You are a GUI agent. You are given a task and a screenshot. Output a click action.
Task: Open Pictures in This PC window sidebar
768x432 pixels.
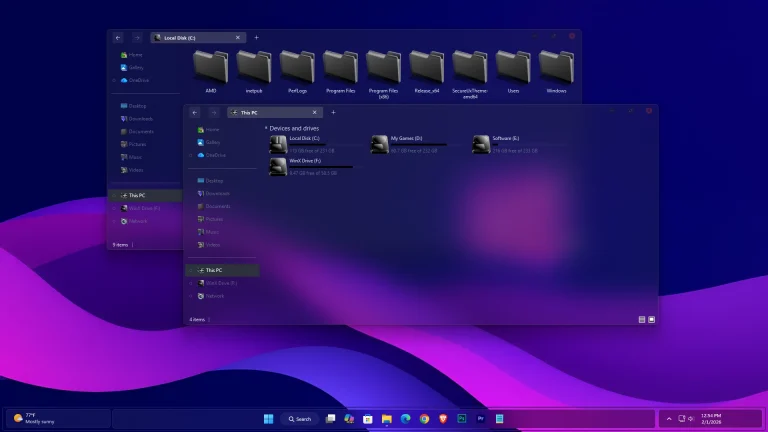click(210, 219)
